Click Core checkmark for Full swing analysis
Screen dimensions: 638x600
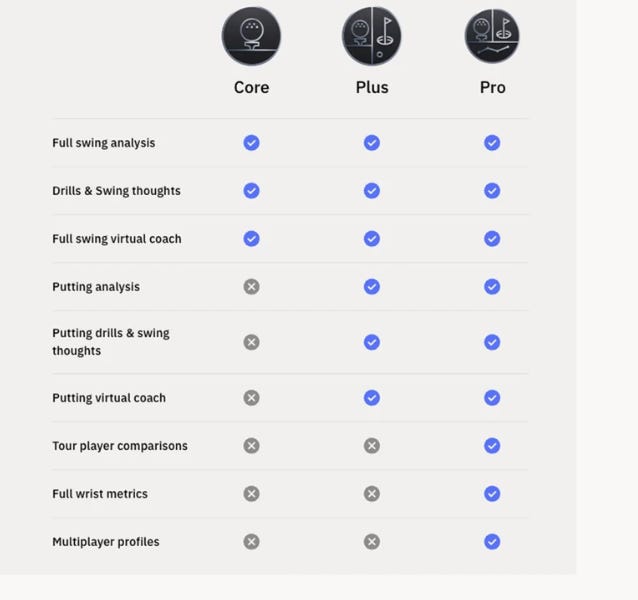click(251, 143)
